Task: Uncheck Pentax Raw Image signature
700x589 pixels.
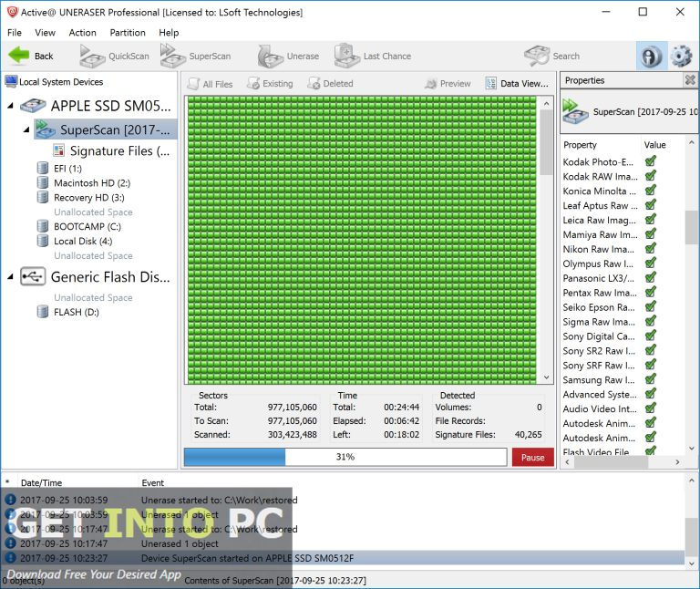Action: point(651,292)
